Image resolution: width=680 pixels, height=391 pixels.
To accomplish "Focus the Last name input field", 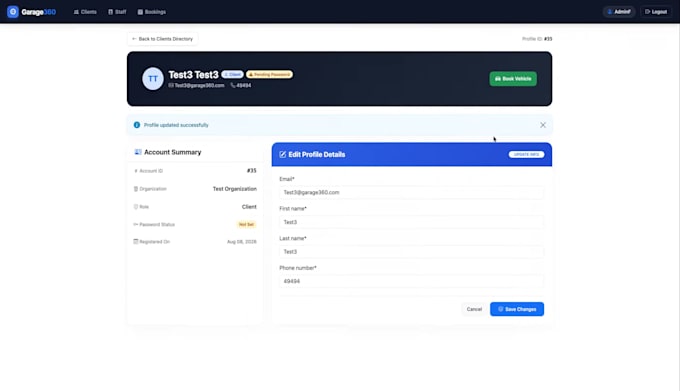I will pos(411,252).
